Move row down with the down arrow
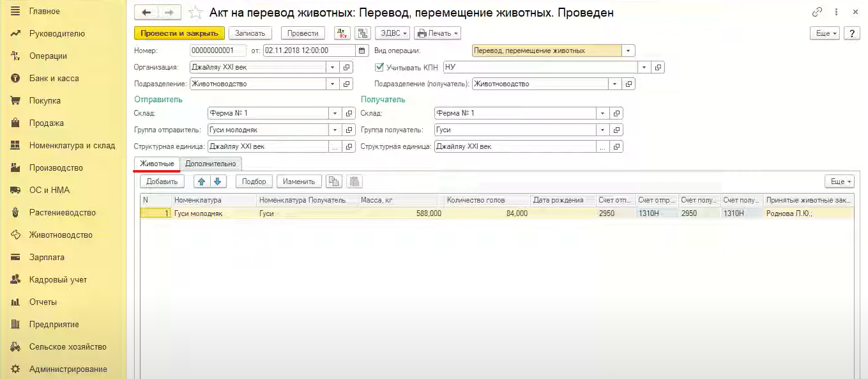The height and width of the screenshot is (379, 868). point(218,182)
